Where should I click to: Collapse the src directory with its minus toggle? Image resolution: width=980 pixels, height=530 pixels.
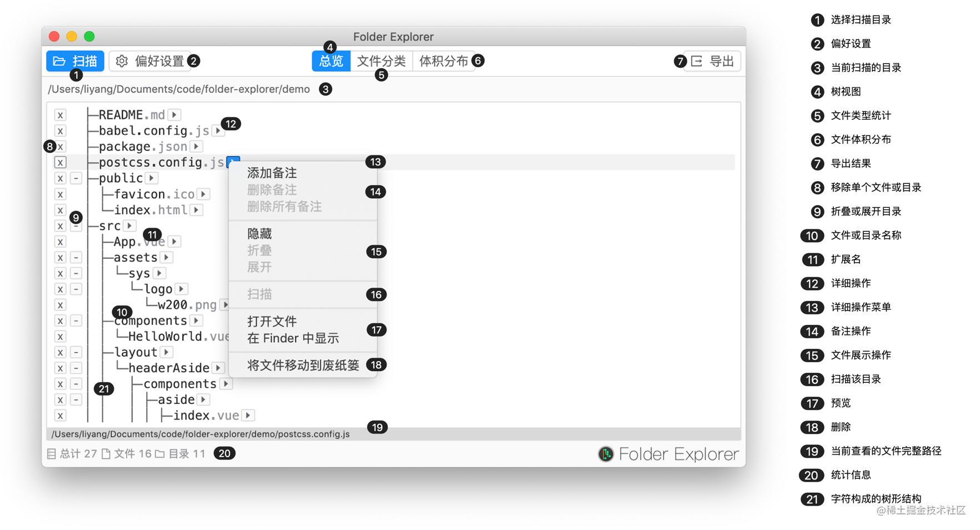coord(76,226)
